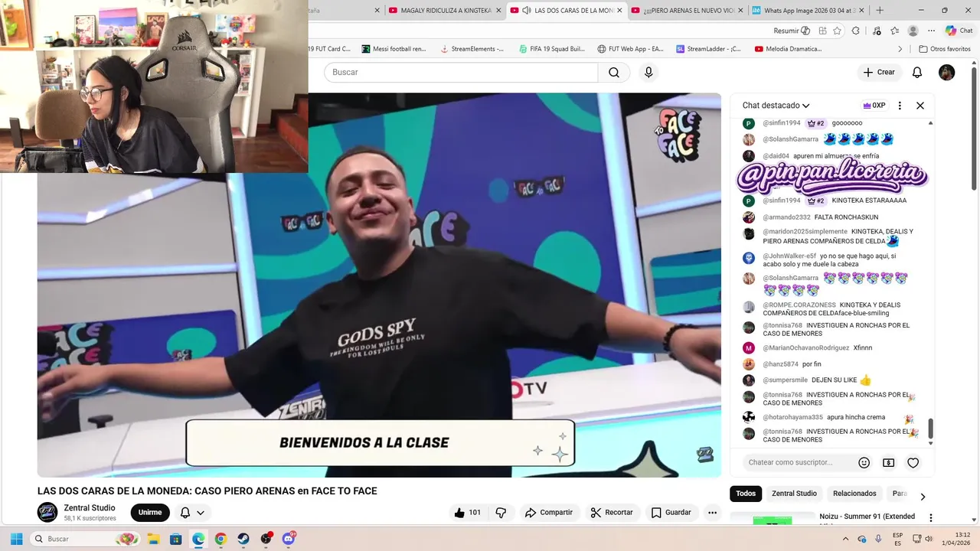Click the Zentral Studio channel name
980x551 pixels.
coord(90,507)
